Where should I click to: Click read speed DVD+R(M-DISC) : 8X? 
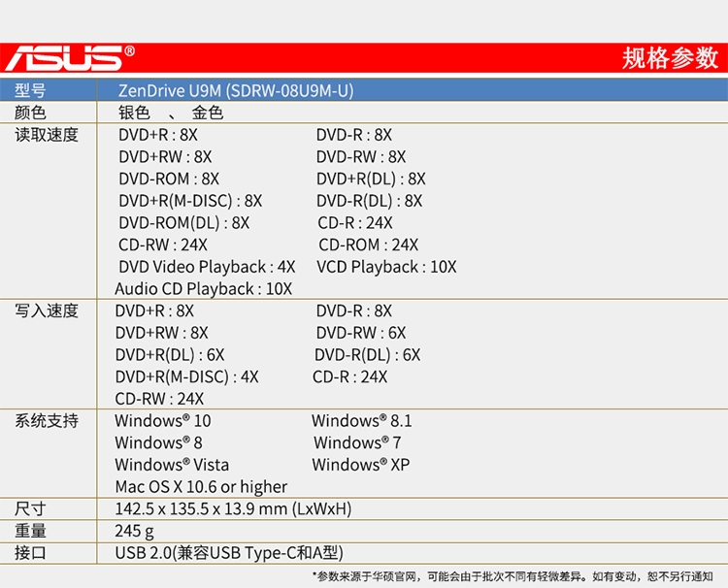(190, 201)
